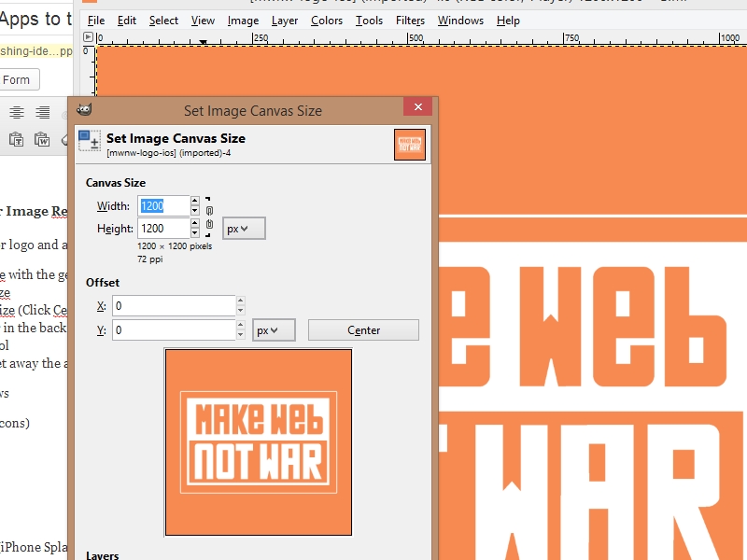
Task: Increase Y offset with the up arrow
Action: pyautogui.click(x=241, y=325)
